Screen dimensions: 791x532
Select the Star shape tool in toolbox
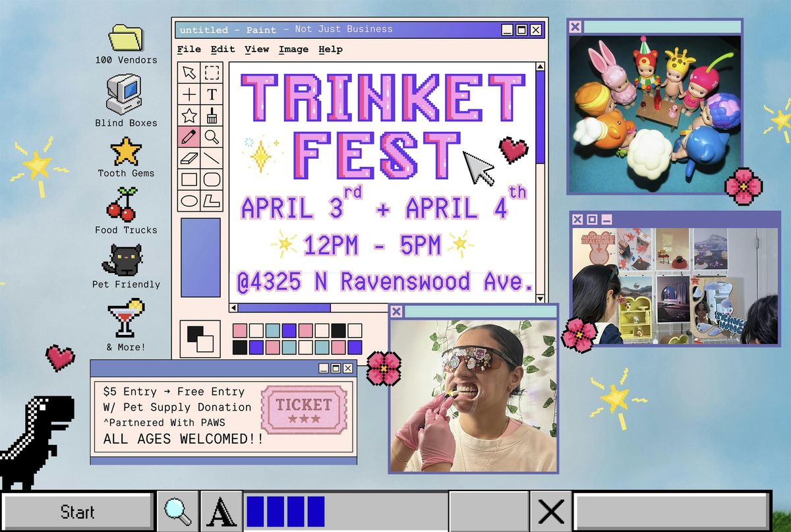(x=189, y=116)
